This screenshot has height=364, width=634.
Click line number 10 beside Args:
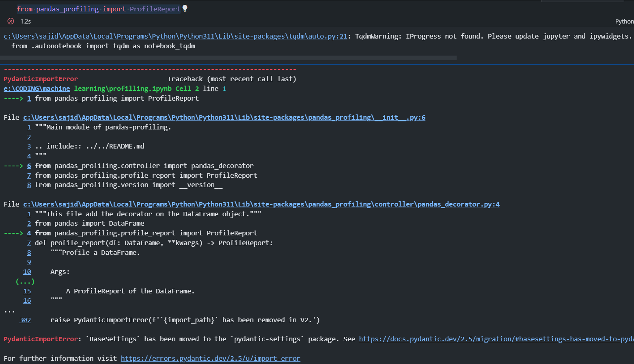[x=27, y=272]
